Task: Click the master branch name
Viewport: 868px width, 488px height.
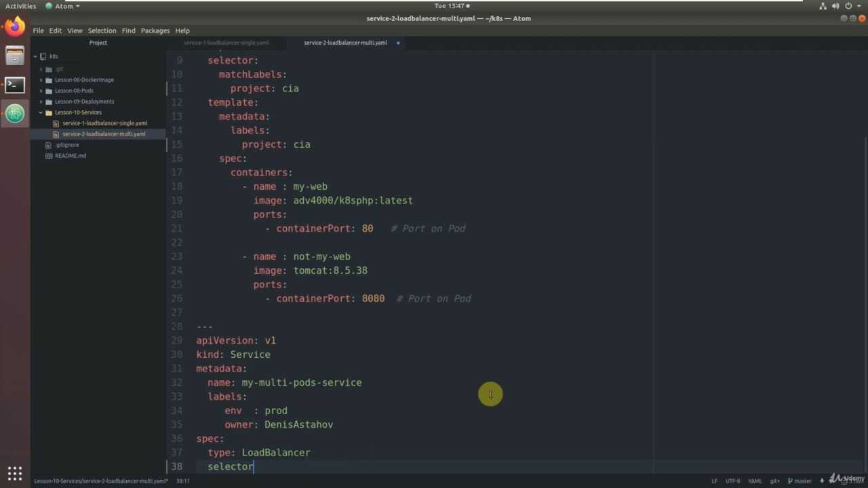Action: (803, 481)
